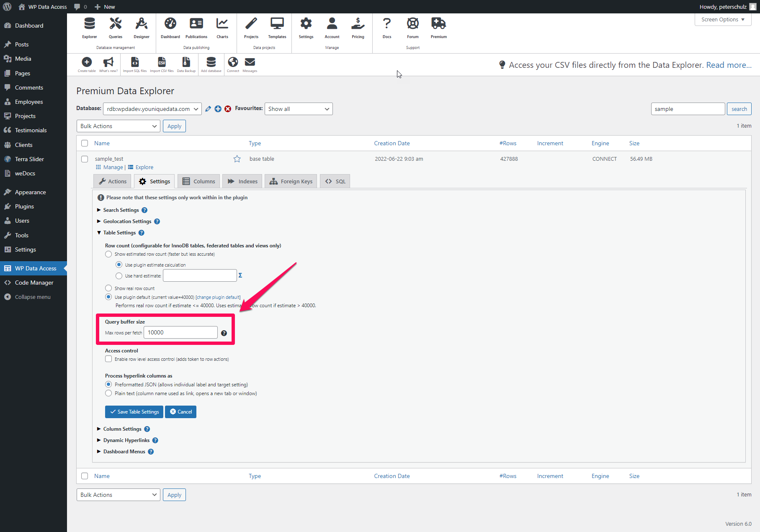Click the Data Backup icon
760x532 pixels.
(186, 63)
